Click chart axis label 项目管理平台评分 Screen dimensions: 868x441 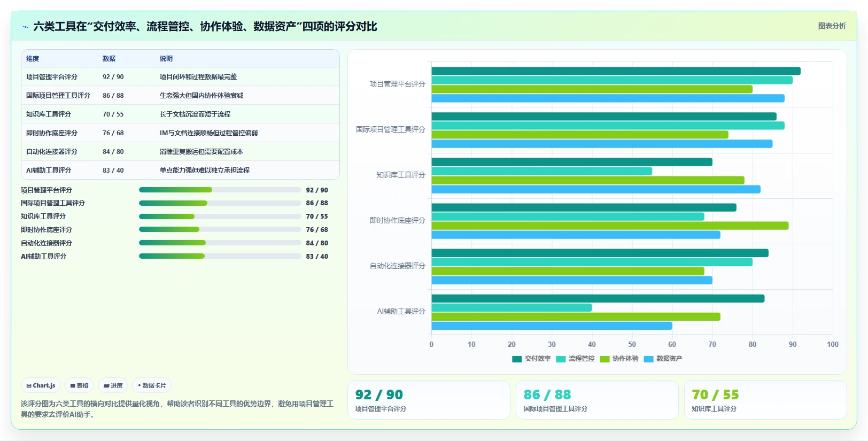pos(398,84)
